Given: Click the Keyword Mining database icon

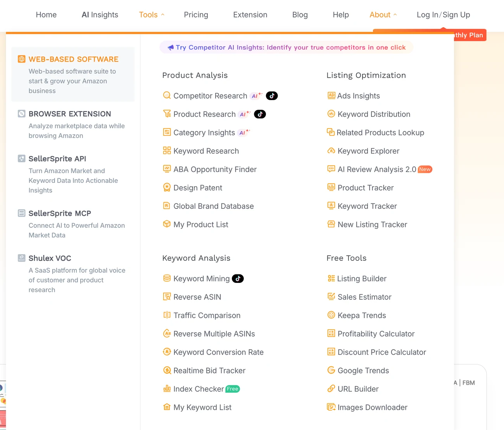Looking at the screenshot, I should tap(167, 278).
